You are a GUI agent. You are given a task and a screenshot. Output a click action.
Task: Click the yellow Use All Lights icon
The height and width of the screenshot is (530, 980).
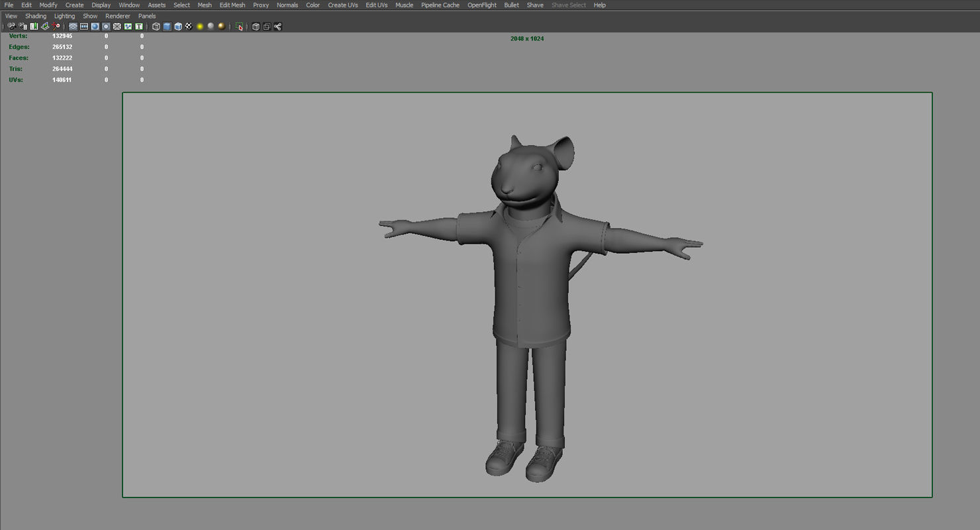[200, 26]
